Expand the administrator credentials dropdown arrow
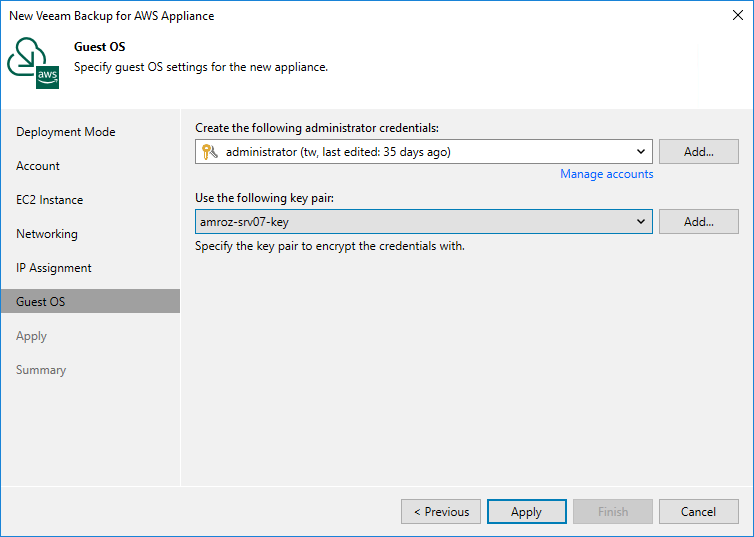 tap(641, 152)
